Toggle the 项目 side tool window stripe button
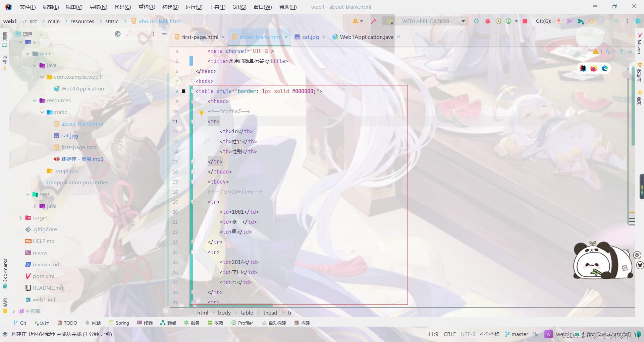Viewport: 644px width, 342px height. pyautogui.click(x=5, y=40)
